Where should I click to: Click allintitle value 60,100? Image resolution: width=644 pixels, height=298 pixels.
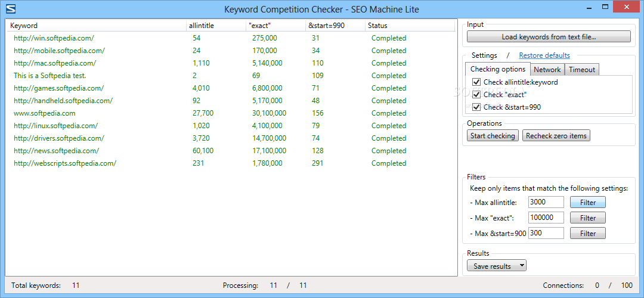(x=203, y=151)
